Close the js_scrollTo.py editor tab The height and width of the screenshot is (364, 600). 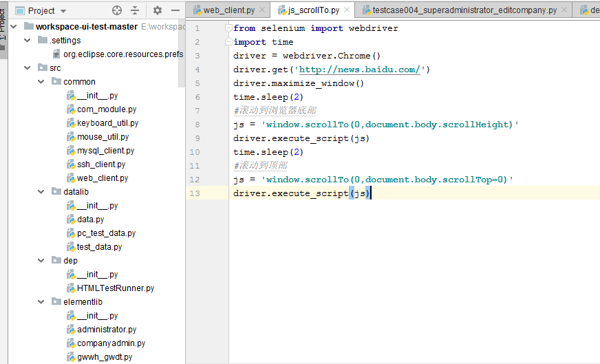pos(347,10)
